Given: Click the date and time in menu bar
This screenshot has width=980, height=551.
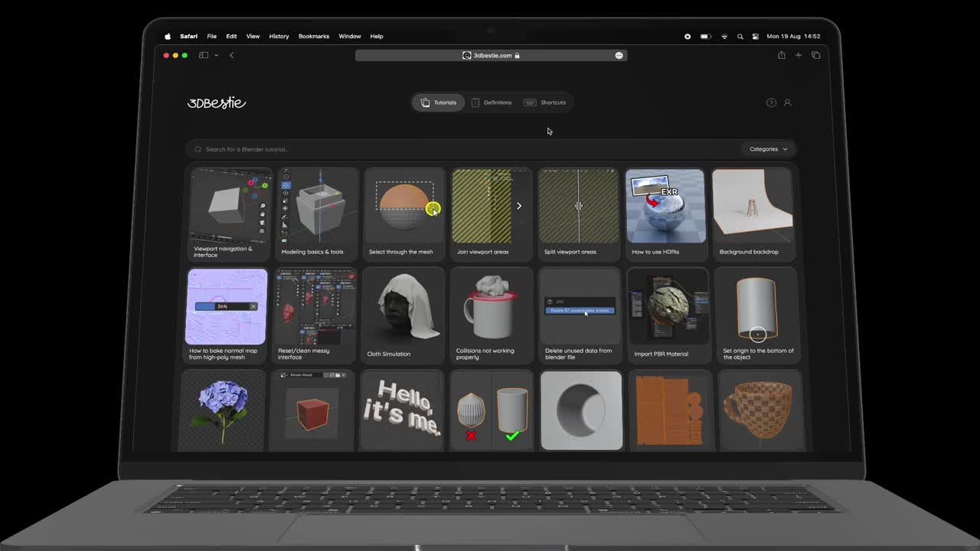Looking at the screenshot, I should pyautogui.click(x=793, y=36).
